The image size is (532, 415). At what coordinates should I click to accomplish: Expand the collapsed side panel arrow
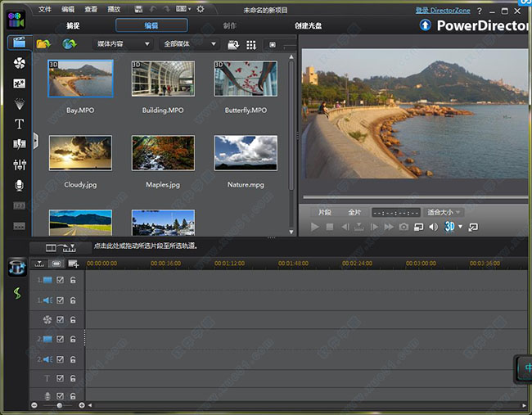click(x=36, y=141)
